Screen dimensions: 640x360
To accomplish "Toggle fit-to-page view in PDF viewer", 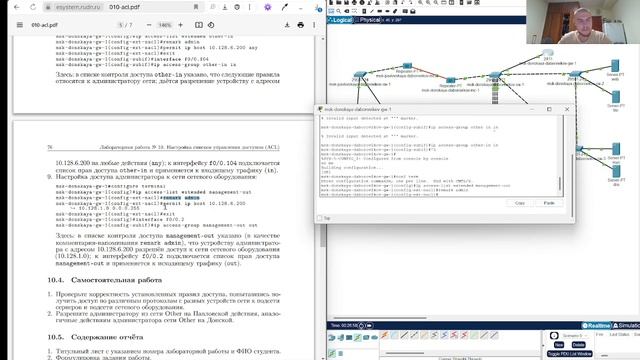I will (x=199, y=25).
